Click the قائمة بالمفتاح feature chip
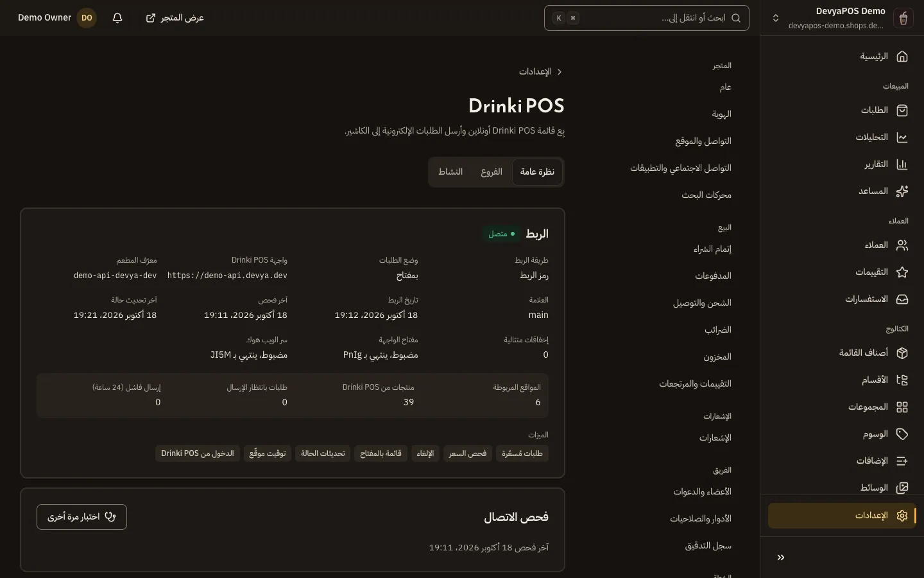Image resolution: width=924 pixels, height=578 pixels. click(381, 453)
